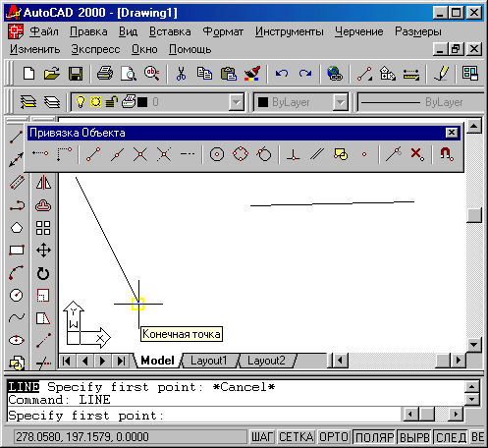Toggle ОРТО ortho mode in status bar
This screenshot has width=488, height=448.
point(334,437)
